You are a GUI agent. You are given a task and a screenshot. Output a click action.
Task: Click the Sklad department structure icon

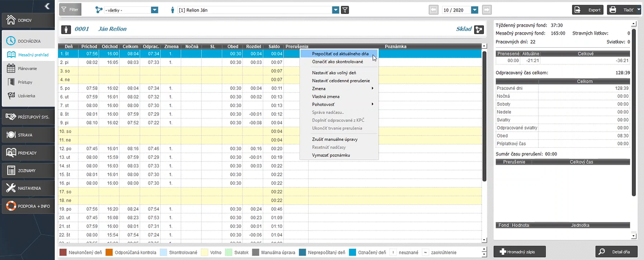(479, 29)
